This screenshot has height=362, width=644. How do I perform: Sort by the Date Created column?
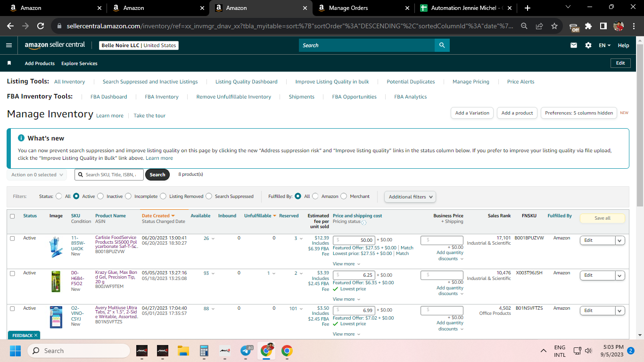pyautogui.click(x=158, y=216)
